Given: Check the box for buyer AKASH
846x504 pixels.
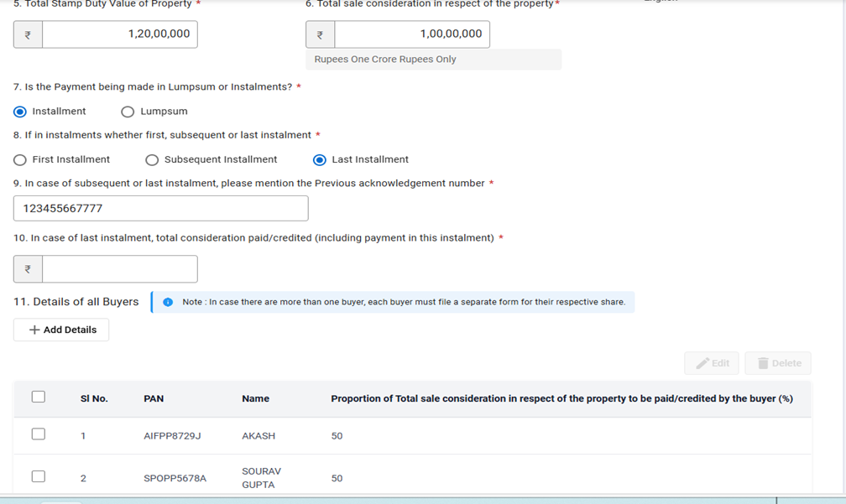Looking at the screenshot, I should [39, 434].
